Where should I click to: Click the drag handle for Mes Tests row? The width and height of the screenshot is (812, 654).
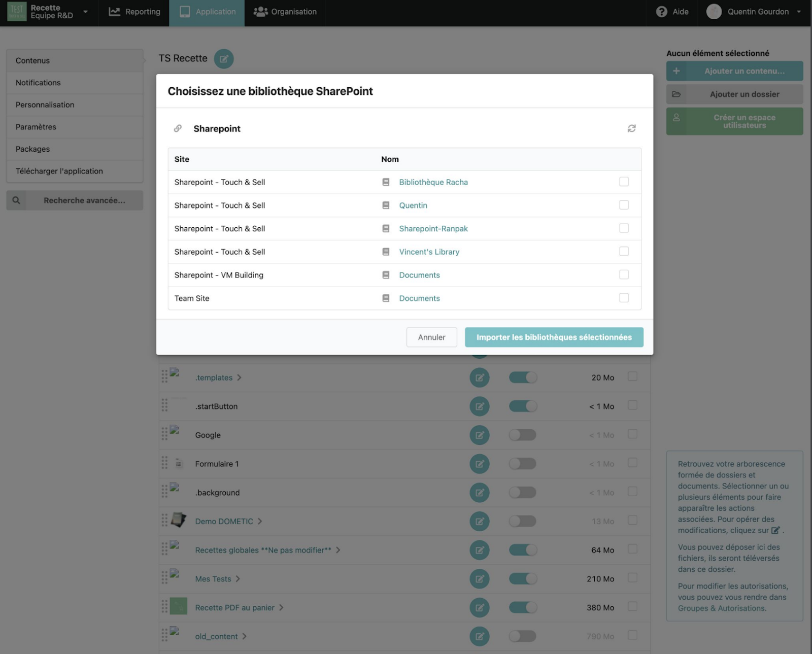click(x=164, y=577)
